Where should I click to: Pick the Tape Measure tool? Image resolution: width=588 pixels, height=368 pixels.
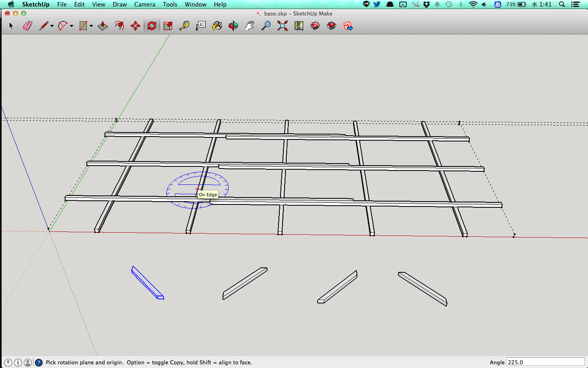click(185, 26)
